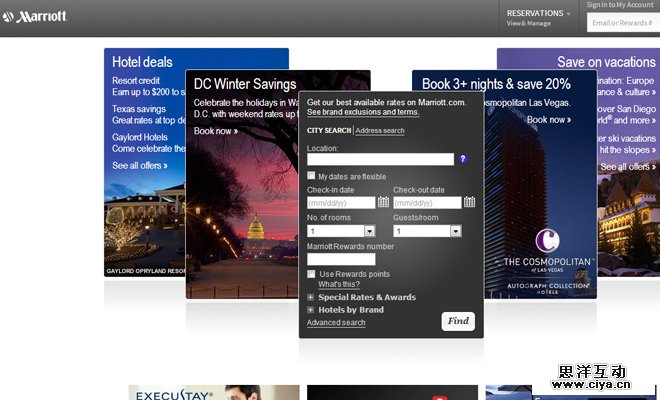
Task: Click the location help question mark icon
Action: click(463, 159)
